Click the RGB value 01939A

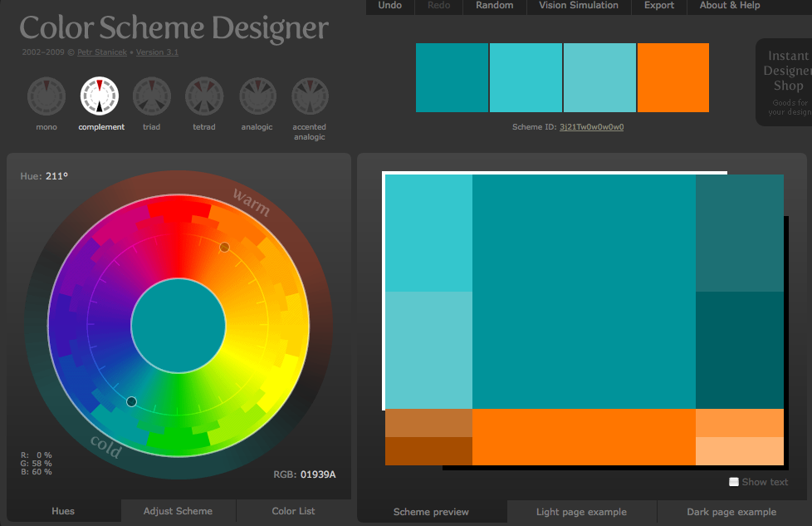click(320, 474)
